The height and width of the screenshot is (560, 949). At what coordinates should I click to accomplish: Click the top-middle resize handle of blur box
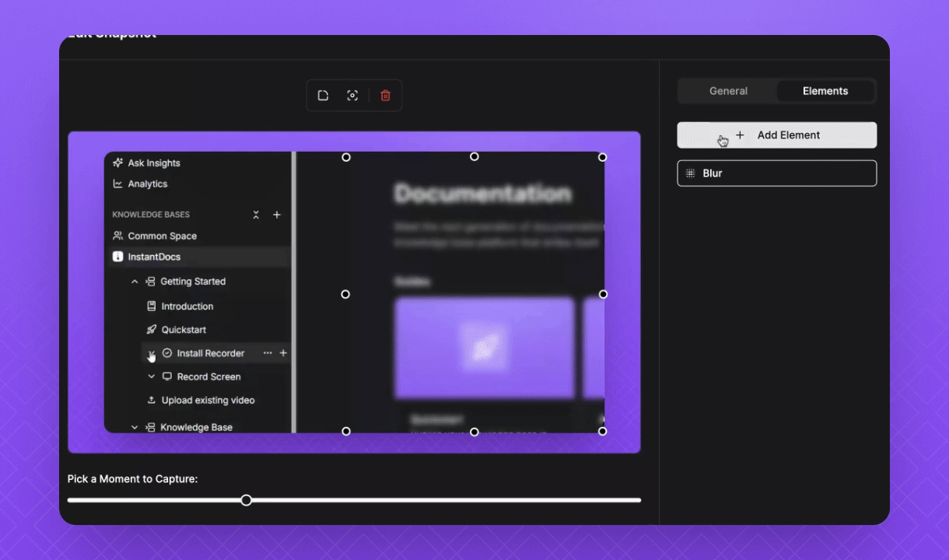(474, 157)
